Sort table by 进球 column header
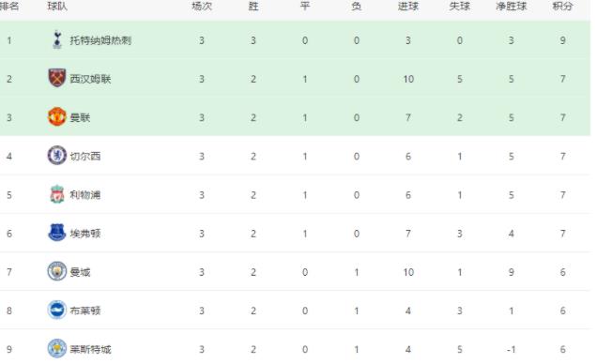 pos(407,6)
